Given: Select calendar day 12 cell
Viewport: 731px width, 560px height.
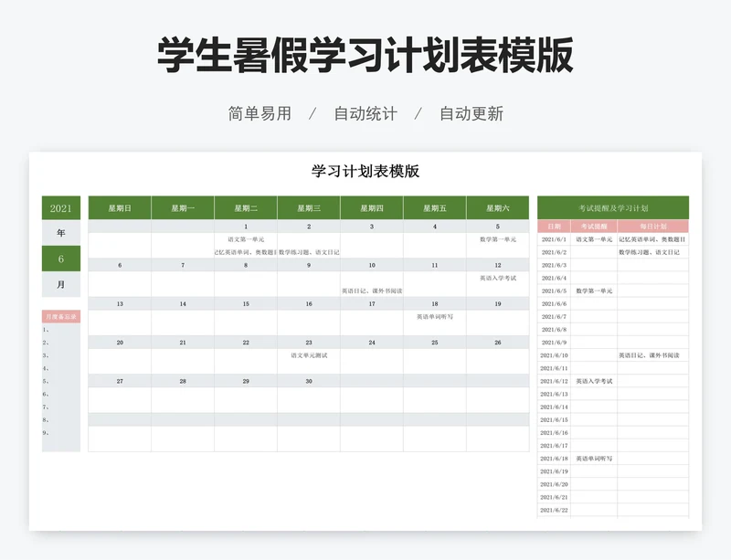Looking at the screenshot, I should (x=498, y=265).
